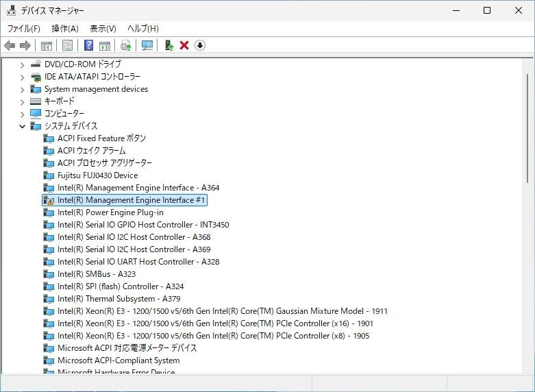This screenshot has width=535, height=392.
Task: Click the Forward arrow toolbar icon
Action: [25, 45]
